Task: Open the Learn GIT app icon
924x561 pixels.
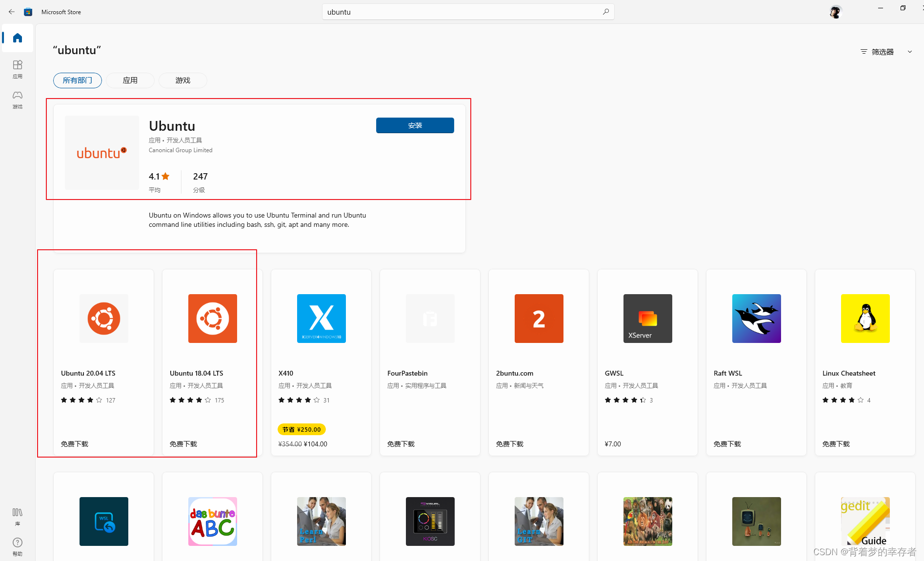Action: tap(539, 521)
